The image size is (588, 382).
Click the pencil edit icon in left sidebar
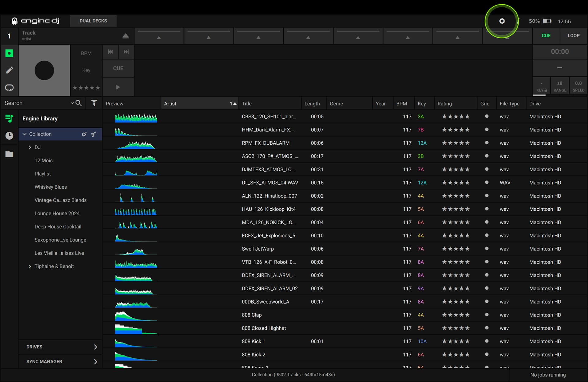(x=9, y=70)
